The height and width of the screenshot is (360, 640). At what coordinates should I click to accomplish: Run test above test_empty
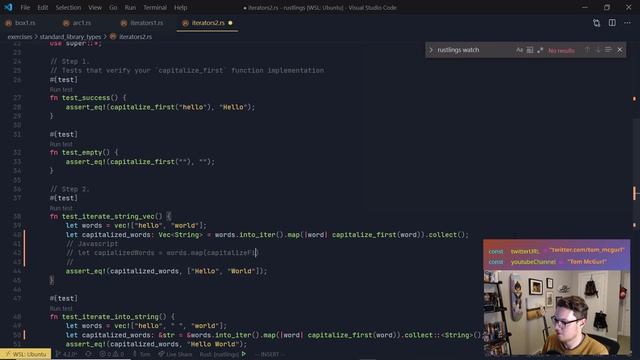pos(61,144)
